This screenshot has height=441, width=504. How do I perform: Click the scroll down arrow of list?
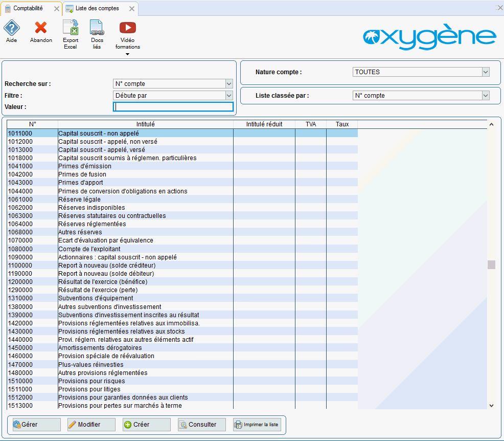coord(491,405)
